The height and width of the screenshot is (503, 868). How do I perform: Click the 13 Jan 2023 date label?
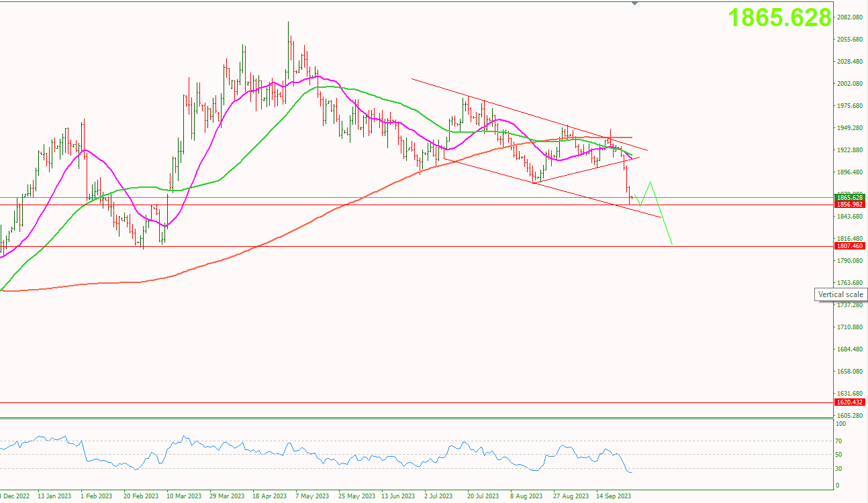pyautogui.click(x=55, y=497)
